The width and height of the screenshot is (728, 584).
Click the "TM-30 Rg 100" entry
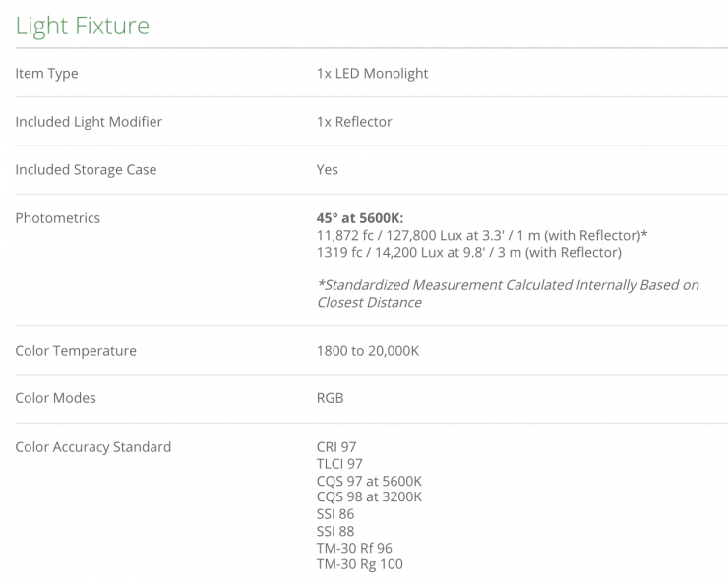(359, 564)
